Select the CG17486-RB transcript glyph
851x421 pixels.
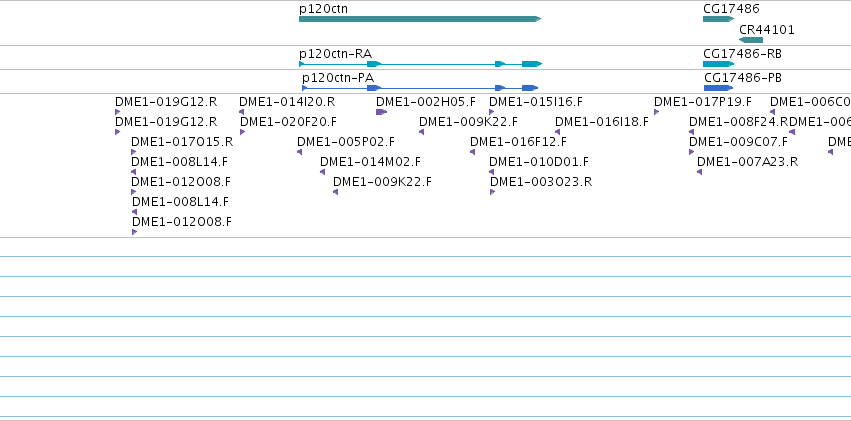point(719,64)
